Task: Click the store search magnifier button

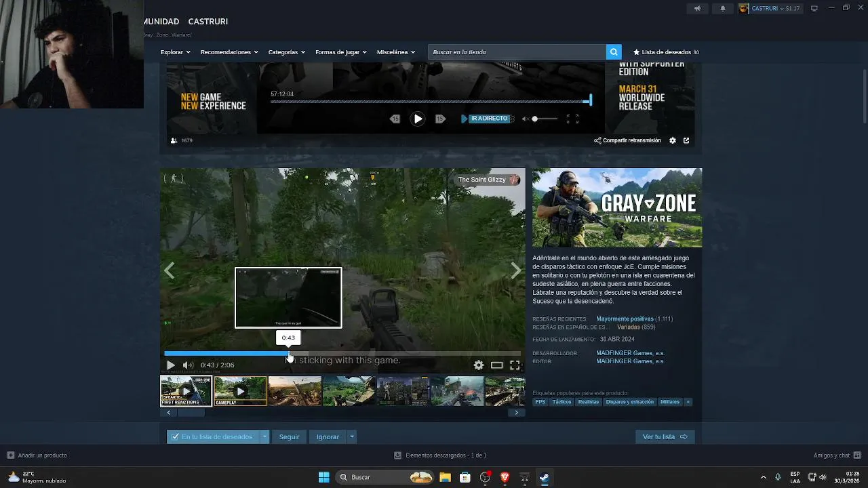Action: (614, 52)
